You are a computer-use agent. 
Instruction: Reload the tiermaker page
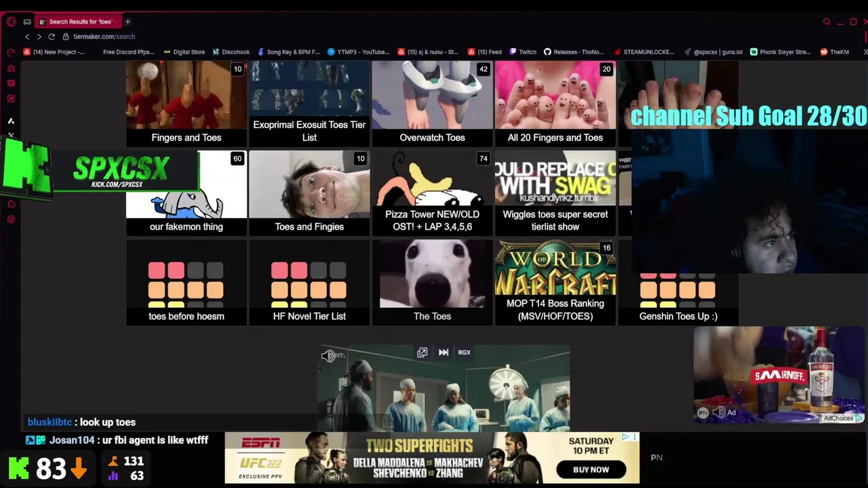(x=52, y=37)
